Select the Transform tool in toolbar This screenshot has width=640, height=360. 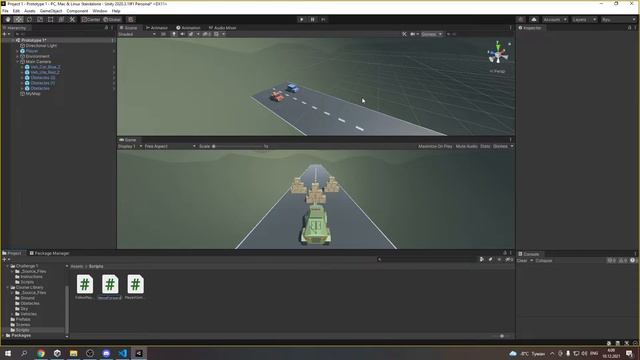click(61, 20)
